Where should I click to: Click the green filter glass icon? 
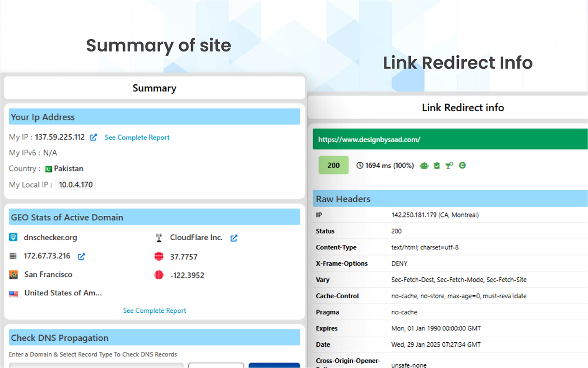click(x=449, y=165)
